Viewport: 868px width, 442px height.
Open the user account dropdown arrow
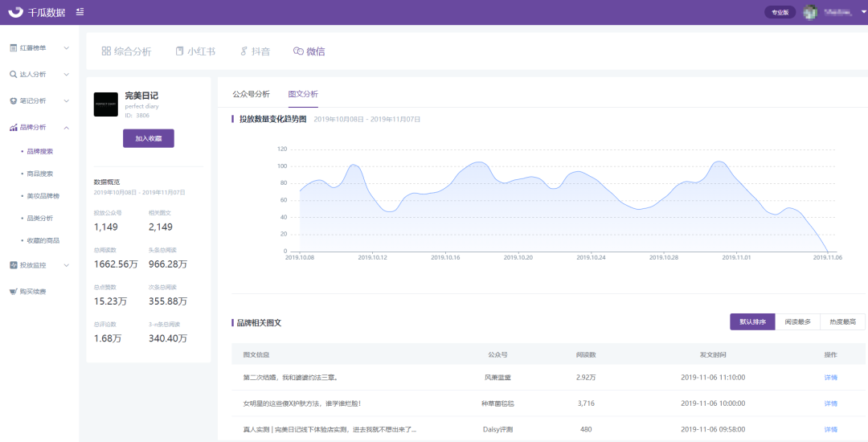[x=863, y=11]
